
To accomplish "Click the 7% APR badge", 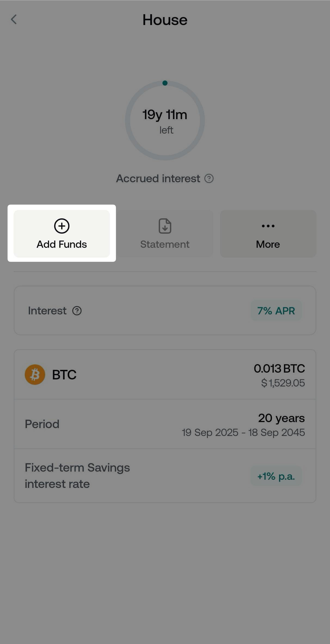I will point(276,311).
